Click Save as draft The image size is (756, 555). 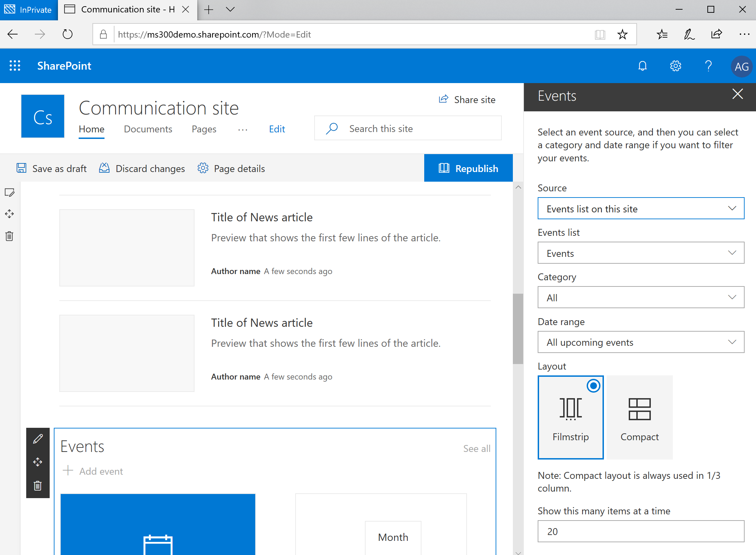click(52, 168)
